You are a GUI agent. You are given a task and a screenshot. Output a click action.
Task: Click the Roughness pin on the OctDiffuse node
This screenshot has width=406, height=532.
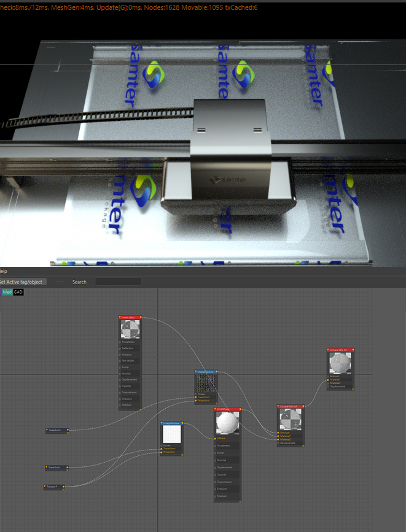[x=216, y=446]
